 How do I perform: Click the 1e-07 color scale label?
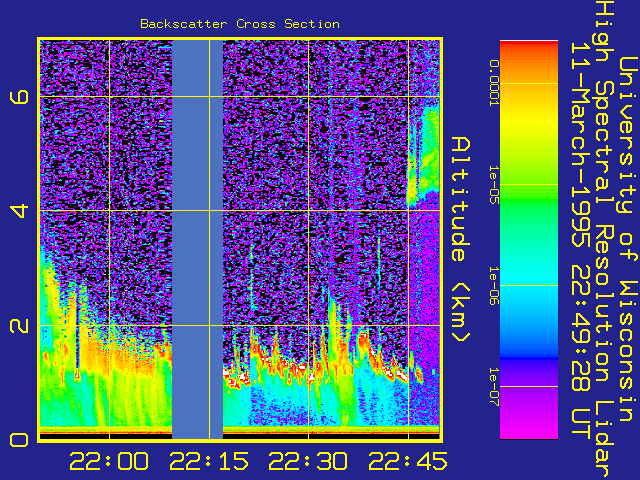coord(494,387)
